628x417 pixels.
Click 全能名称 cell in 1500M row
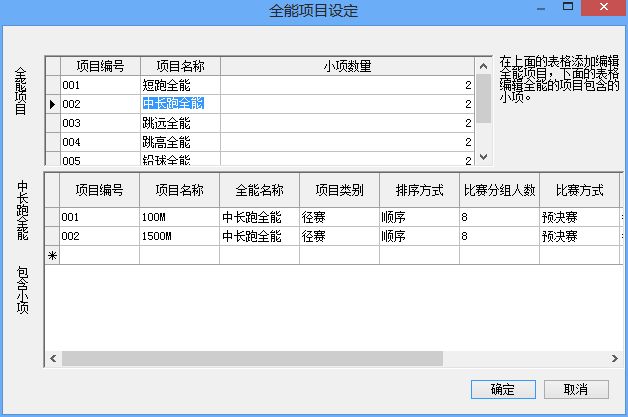tap(260, 236)
